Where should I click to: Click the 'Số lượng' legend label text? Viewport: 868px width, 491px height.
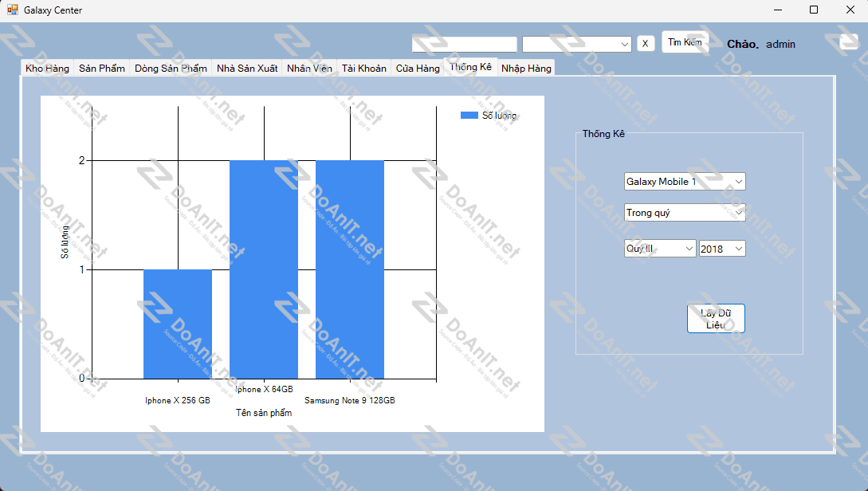tap(499, 115)
